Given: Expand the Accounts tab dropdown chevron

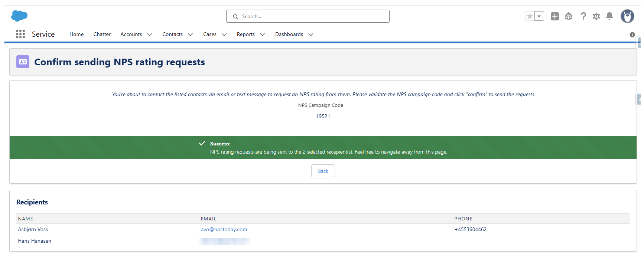Looking at the screenshot, I should (x=150, y=35).
